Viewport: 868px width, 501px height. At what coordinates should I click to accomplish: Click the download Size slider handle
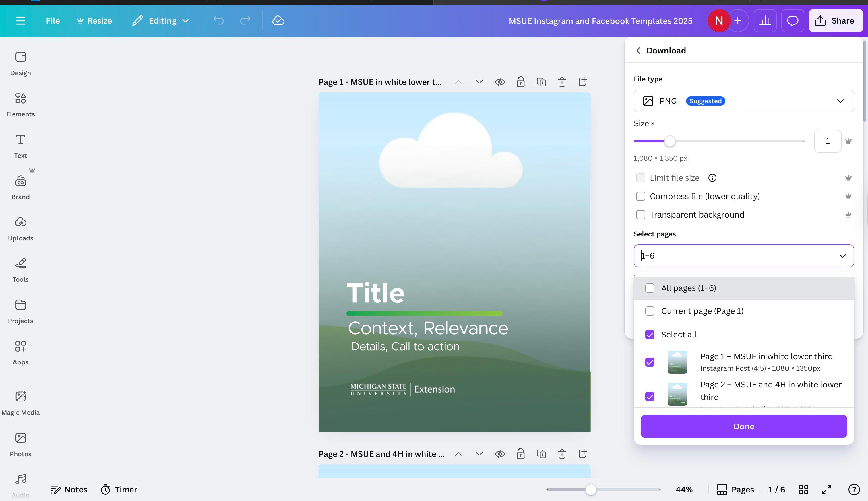[x=669, y=141]
